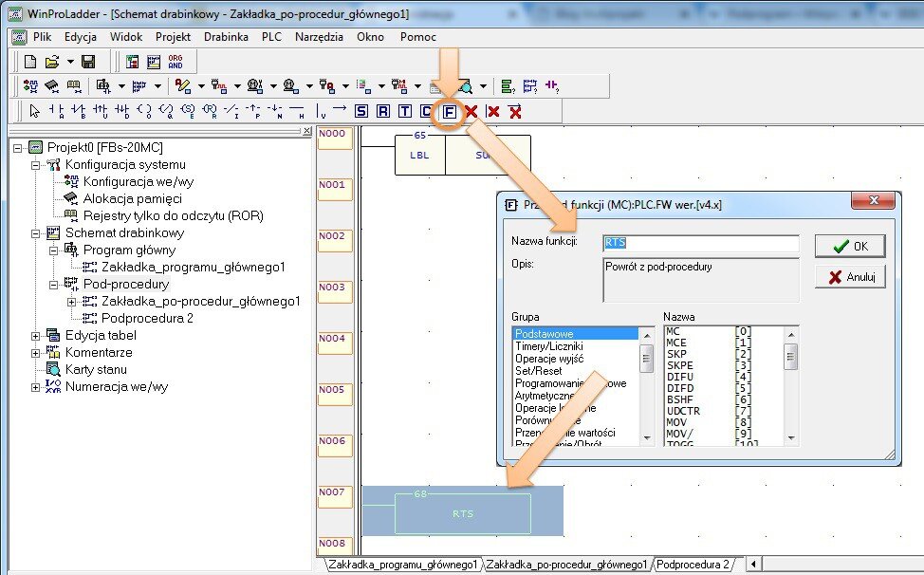
Task: Select Alokacja pamięci in project tree
Action: click(133, 199)
